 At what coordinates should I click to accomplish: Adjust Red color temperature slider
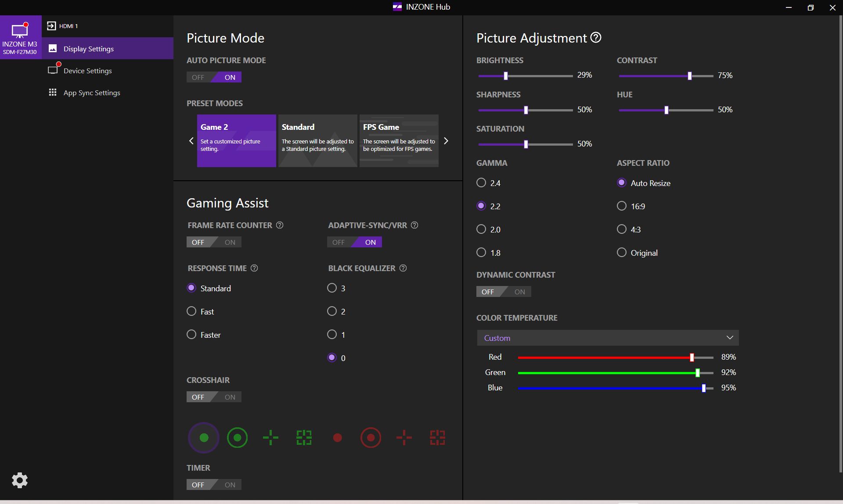click(692, 357)
